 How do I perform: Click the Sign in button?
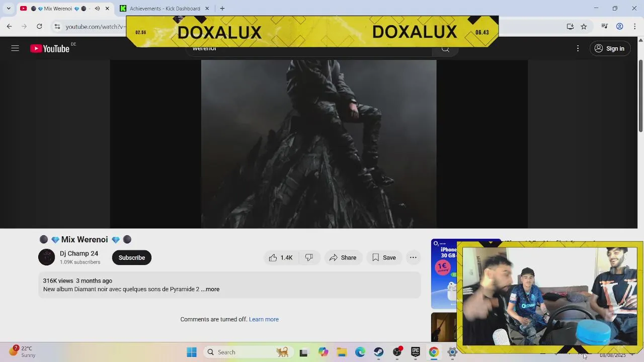[609, 48]
